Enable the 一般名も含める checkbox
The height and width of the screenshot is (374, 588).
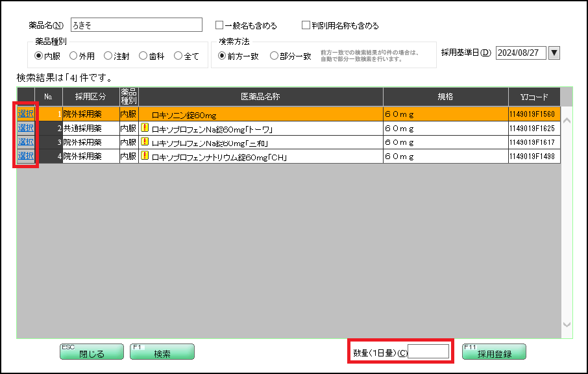pos(219,25)
